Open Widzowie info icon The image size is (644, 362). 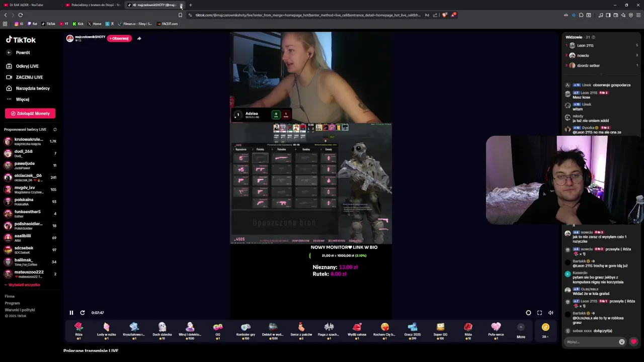click(x=593, y=37)
